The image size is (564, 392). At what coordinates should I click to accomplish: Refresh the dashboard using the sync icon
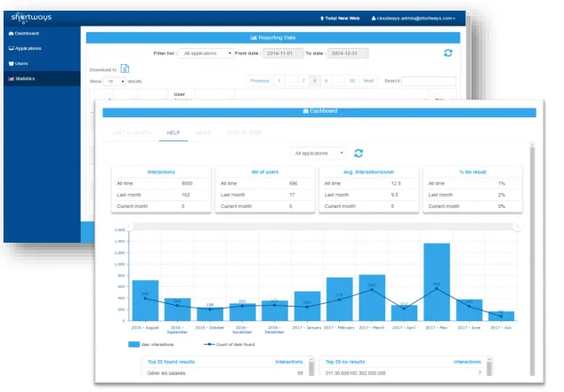[x=359, y=154]
